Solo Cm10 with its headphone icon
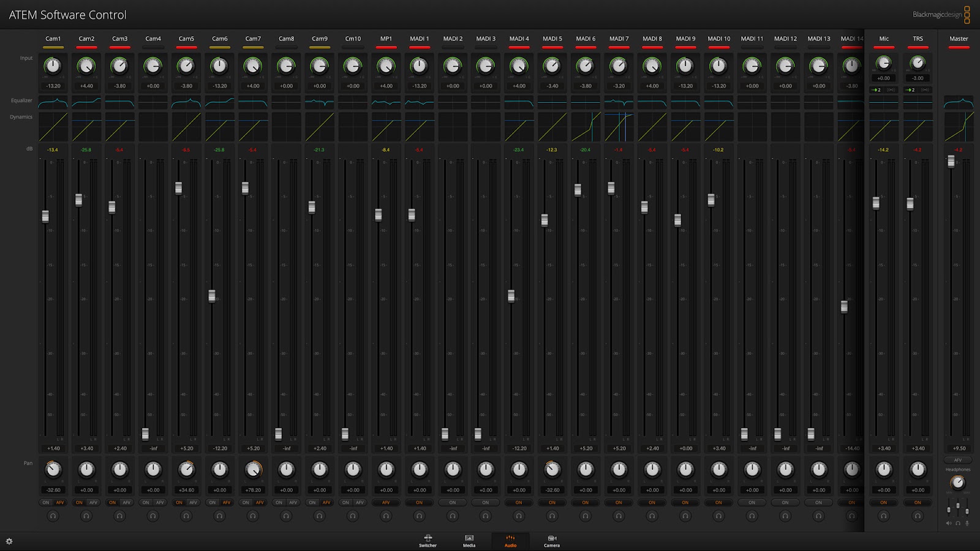The image size is (980, 551). click(353, 516)
